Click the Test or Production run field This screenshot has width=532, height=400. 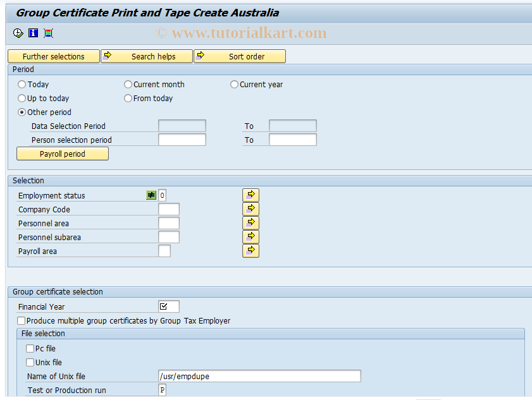(x=162, y=390)
